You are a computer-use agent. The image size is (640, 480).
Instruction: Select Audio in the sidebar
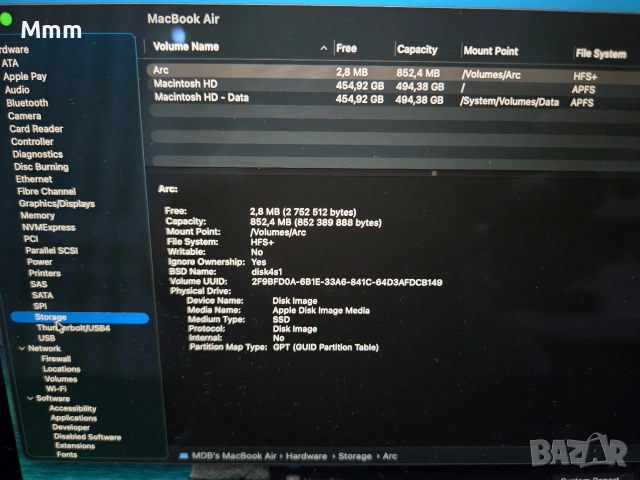[17, 90]
